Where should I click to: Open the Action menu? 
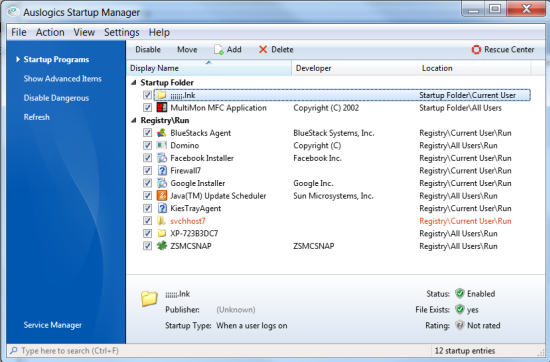point(50,32)
